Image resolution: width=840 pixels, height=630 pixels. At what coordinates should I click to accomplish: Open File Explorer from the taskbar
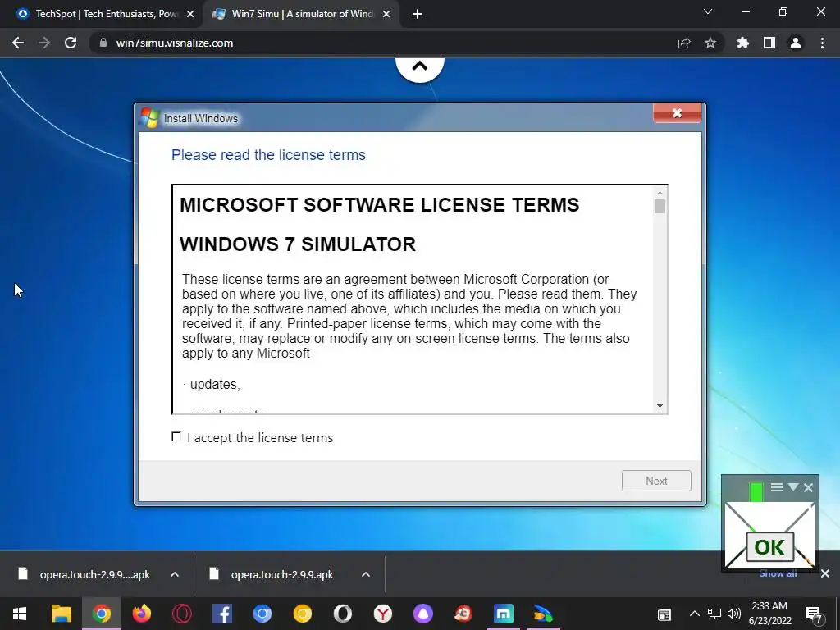pyautogui.click(x=61, y=614)
